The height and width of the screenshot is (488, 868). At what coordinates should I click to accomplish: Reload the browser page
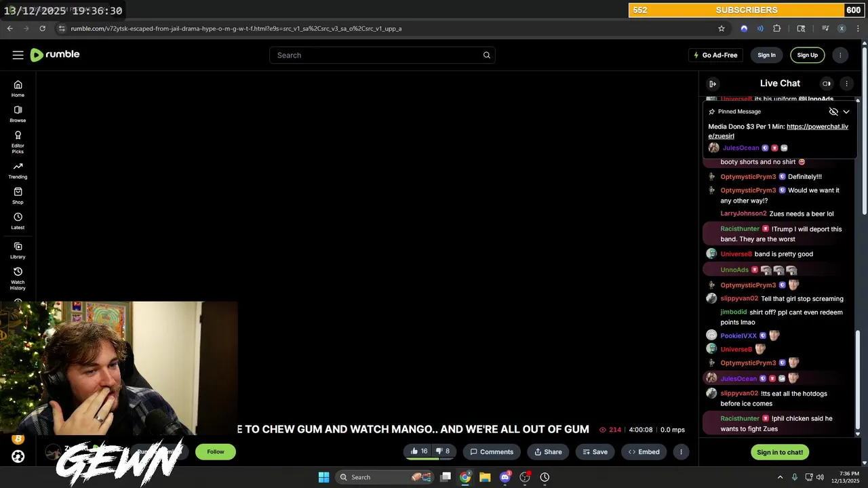coord(42,28)
